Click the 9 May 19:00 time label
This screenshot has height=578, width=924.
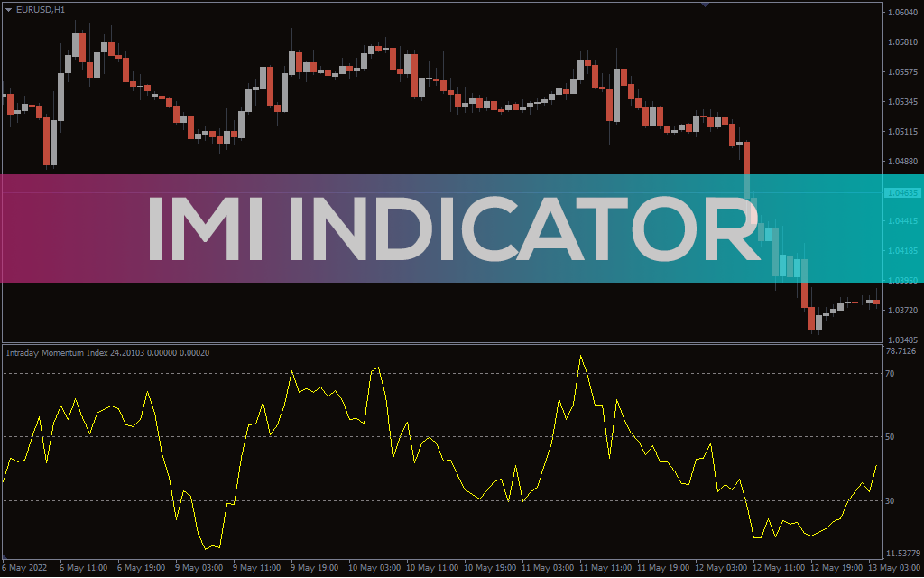315,568
